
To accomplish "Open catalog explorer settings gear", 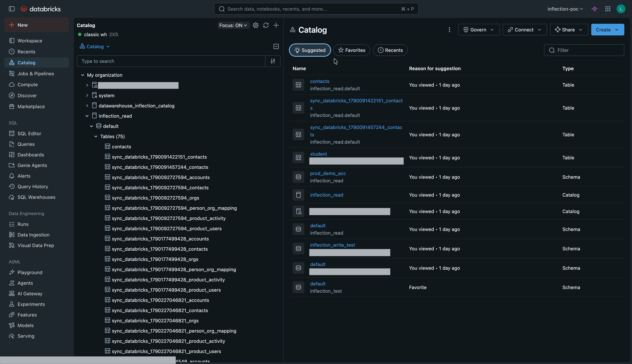I will (255, 25).
